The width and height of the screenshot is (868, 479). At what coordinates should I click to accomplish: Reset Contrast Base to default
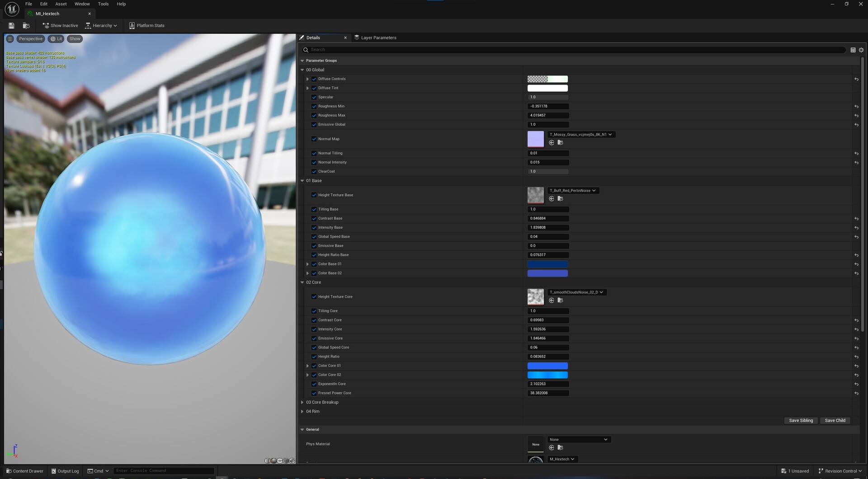(x=856, y=219)
